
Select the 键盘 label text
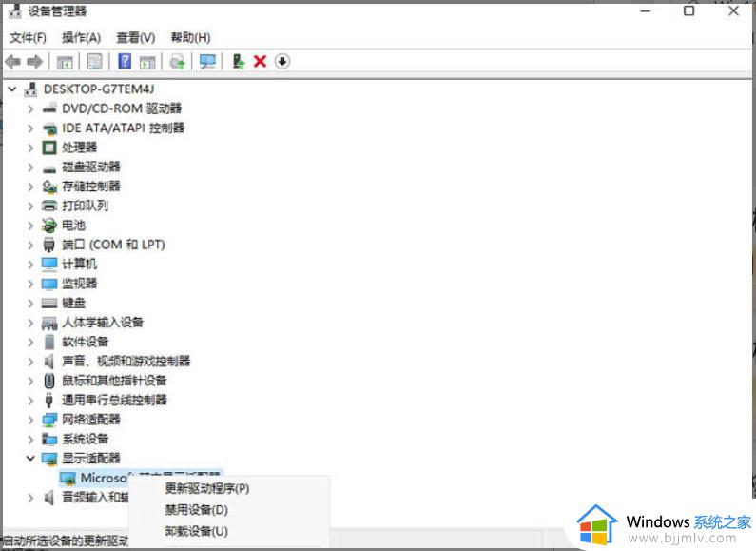click(x=73, y=303)
